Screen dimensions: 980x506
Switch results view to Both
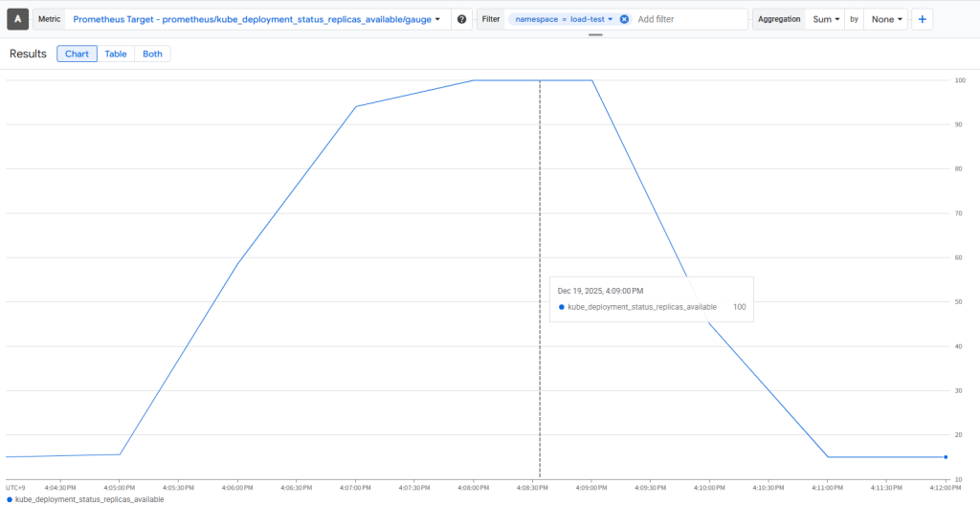point(153,54)
